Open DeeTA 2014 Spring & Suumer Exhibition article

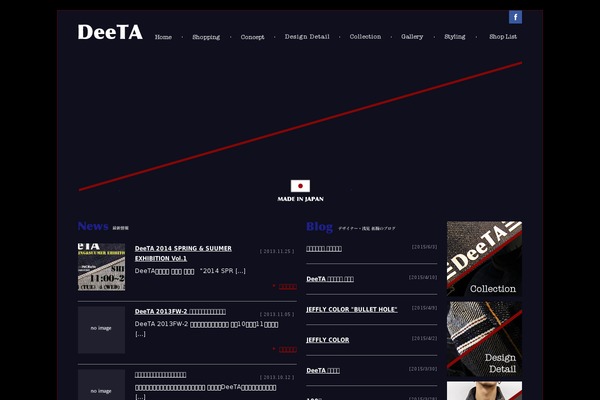[x=183, y=253]
